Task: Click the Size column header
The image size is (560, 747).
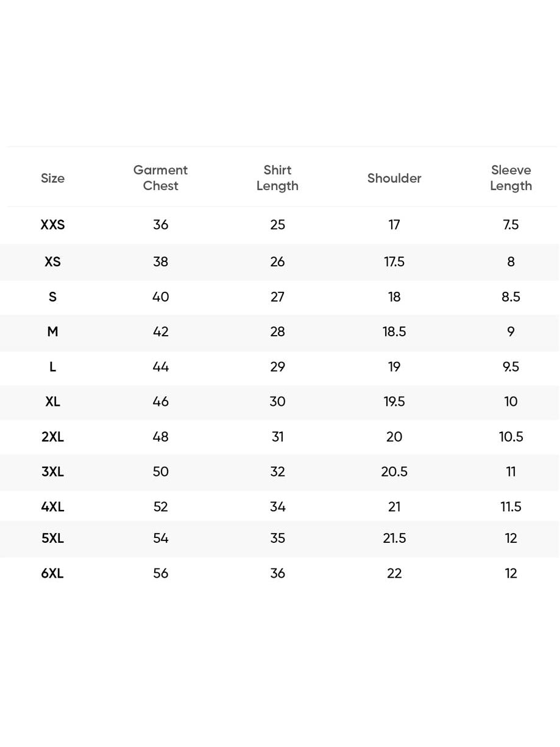Action: click(x=52, y=178)
